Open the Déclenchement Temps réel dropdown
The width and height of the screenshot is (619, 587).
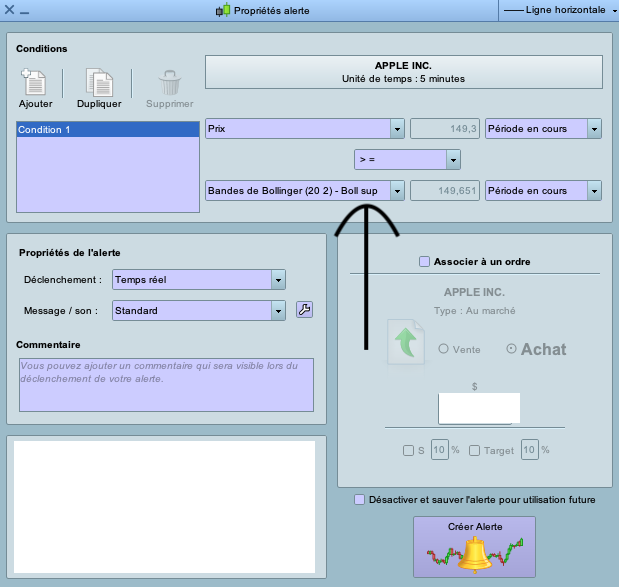click(199, 279)
